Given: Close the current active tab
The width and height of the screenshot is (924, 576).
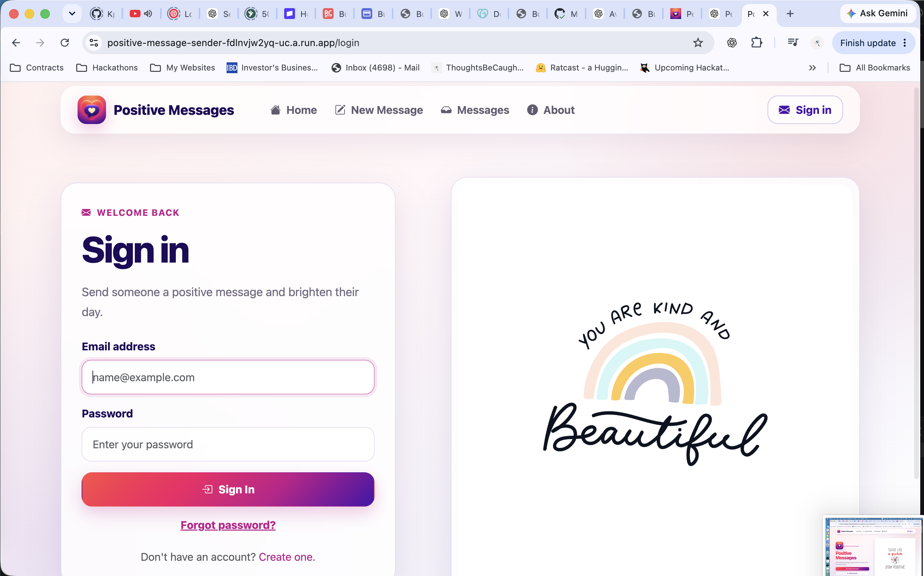Looking at the screenshot, I should point(765,14).
